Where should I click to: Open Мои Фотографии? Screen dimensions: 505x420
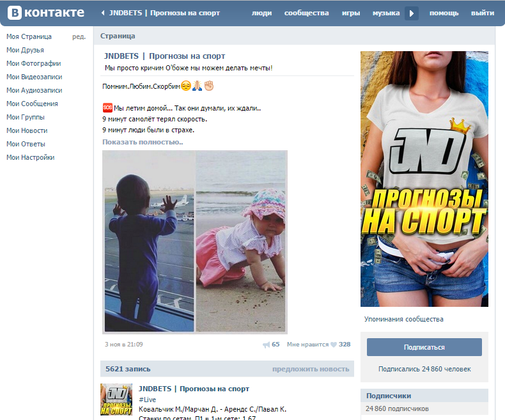pos(33,63)
